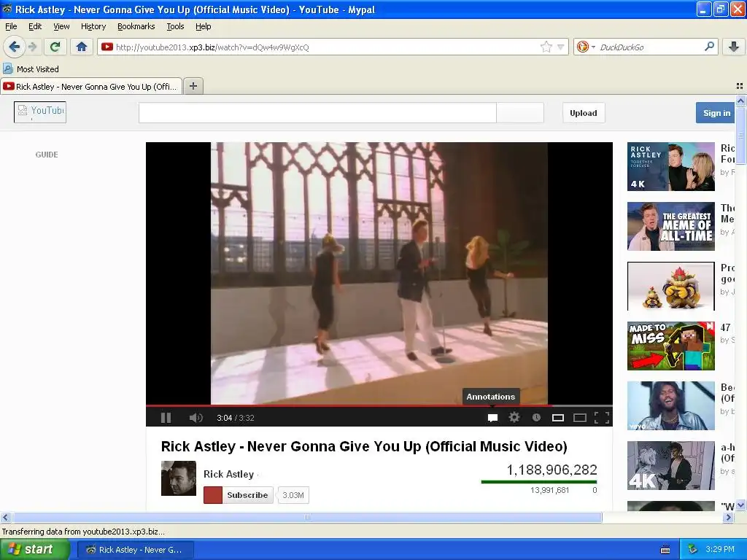The image size is (747, 560).
Task: Click the YouTube search submit button
Action: pos(519,113)
